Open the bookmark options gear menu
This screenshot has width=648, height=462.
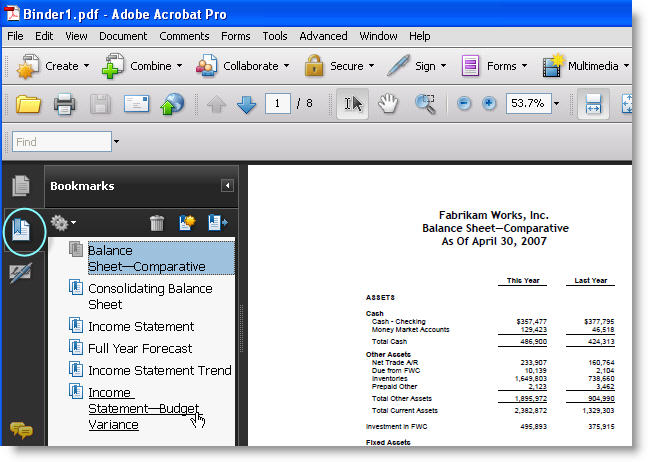pos(63,223)
